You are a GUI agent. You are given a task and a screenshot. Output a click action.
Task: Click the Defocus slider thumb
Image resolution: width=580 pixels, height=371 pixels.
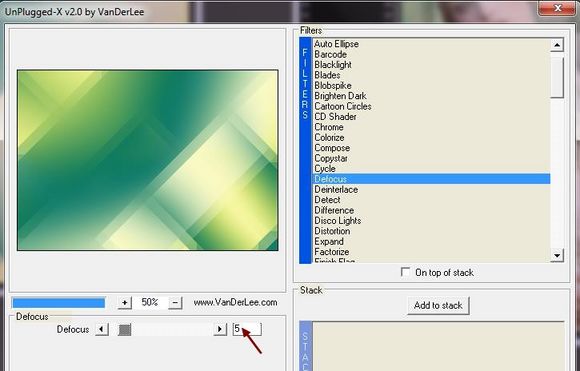coord(125,330)
